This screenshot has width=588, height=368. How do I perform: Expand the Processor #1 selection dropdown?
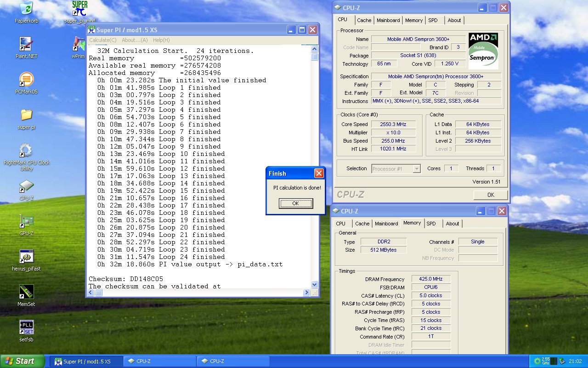(x=416, y=169)
